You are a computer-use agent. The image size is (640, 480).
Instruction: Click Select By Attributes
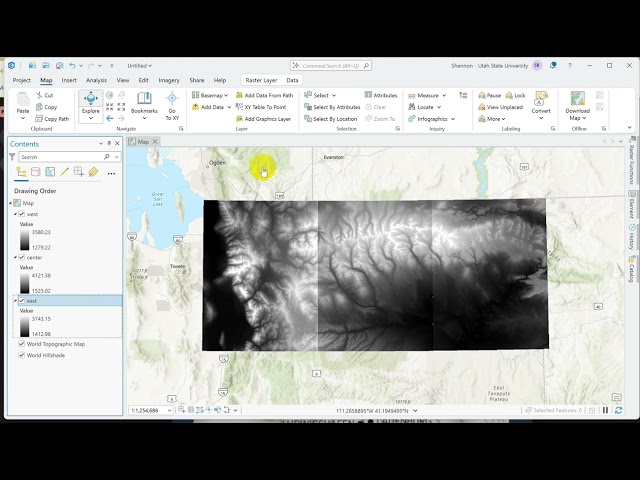click(332, 107)
